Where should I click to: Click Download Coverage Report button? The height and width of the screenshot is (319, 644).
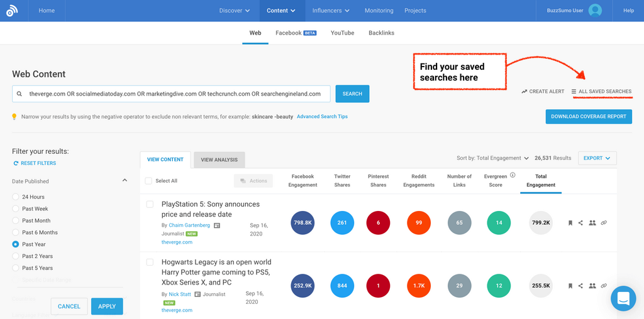pyautogui.click(x=588, y=116)
